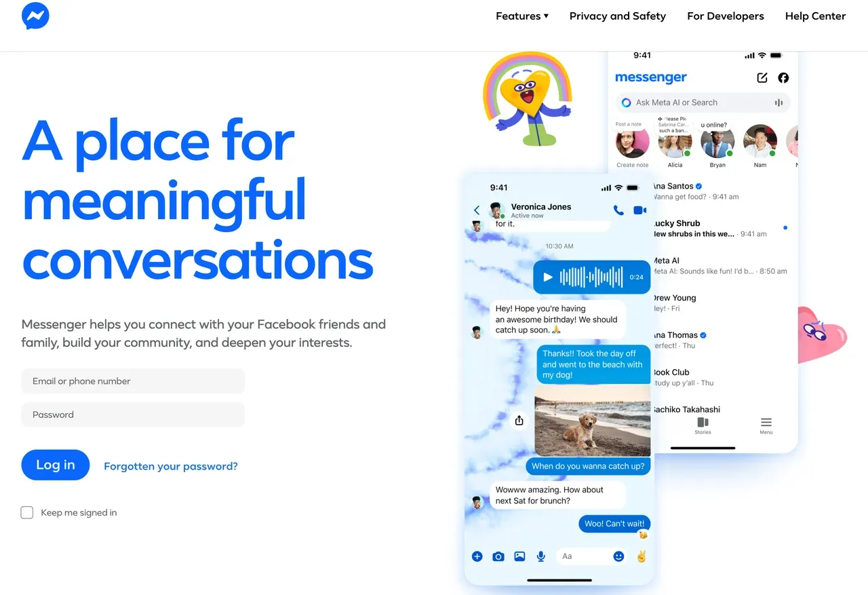
Task: Click the share icon beside the dog photo
Action: pyautogui.click(x=519, y=421)
